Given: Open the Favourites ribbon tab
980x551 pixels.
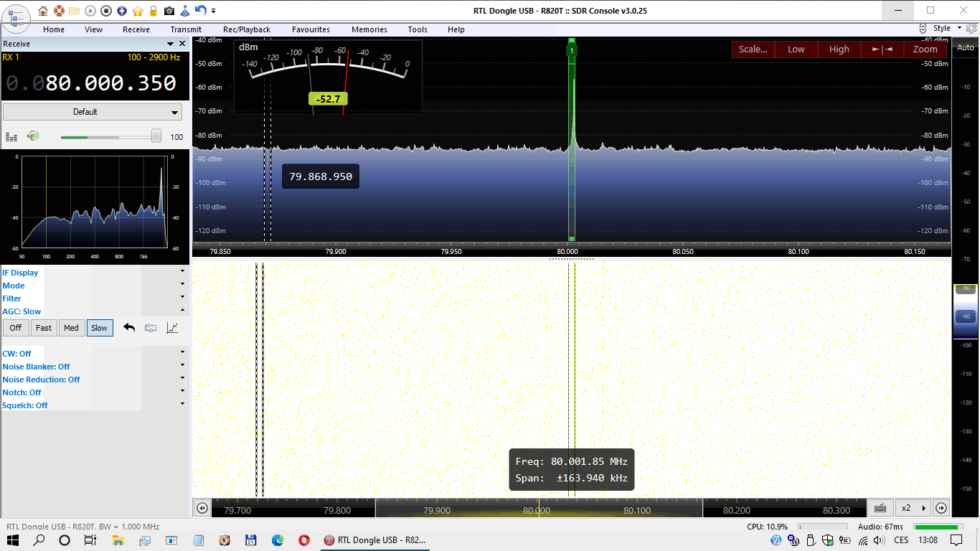Looking at the screenshot, I should (x=311, y=29).
